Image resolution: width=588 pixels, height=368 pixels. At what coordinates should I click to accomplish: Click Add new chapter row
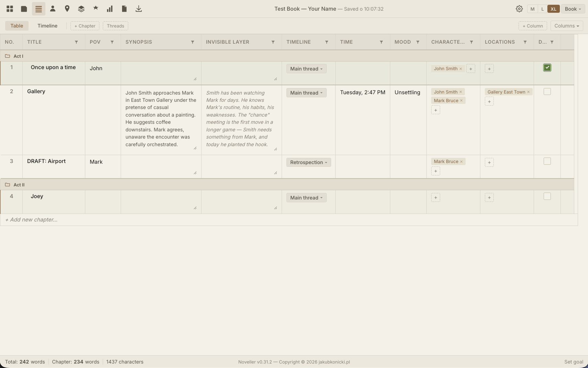coord(289,220)
